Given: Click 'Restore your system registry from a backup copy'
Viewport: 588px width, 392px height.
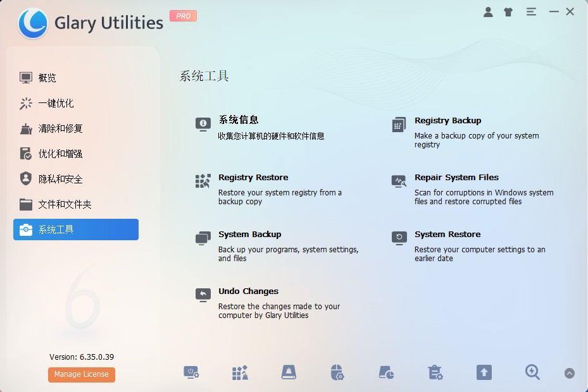Looking at the screenshot, I should coord(280,197).
